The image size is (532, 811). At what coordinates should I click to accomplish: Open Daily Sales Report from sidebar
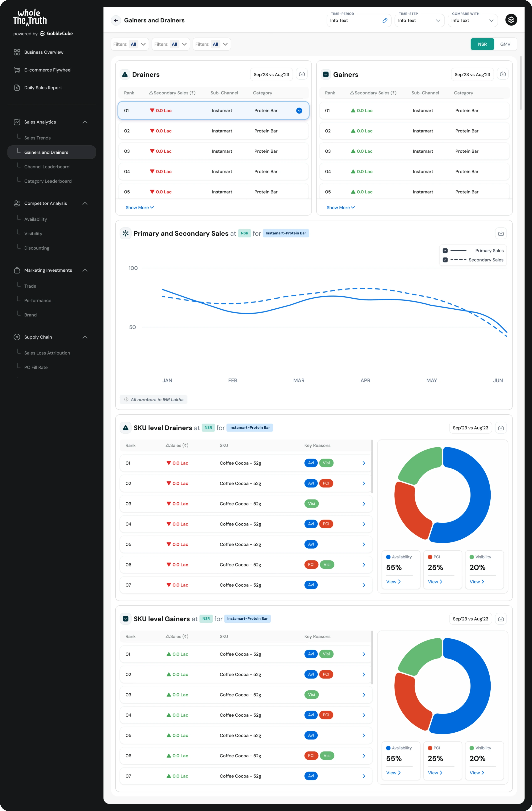pos(43,88)
